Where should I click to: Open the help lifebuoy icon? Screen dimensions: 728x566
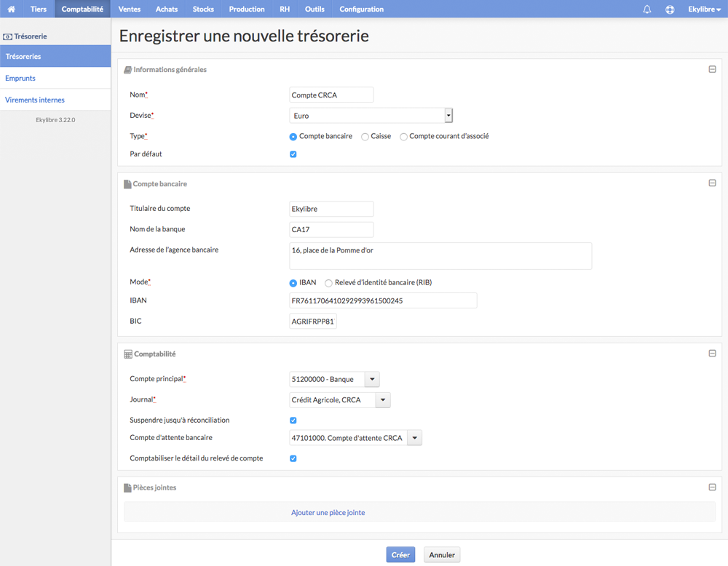(670, 9)
